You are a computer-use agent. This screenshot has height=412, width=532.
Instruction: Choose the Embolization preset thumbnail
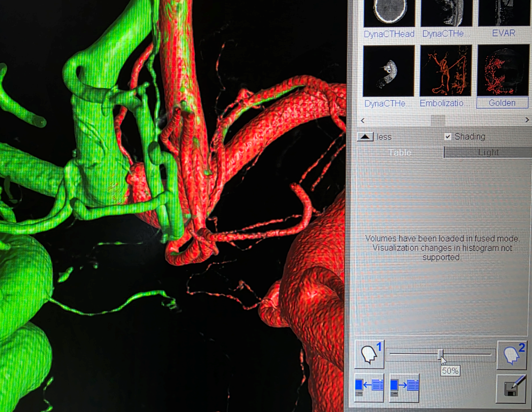pyautogui.click(x=445, y=71)
